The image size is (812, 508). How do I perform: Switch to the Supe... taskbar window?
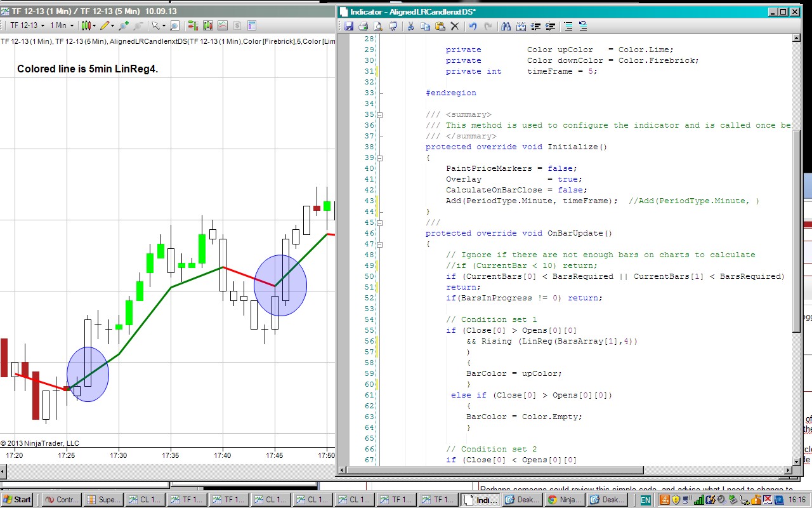[103, 499]
